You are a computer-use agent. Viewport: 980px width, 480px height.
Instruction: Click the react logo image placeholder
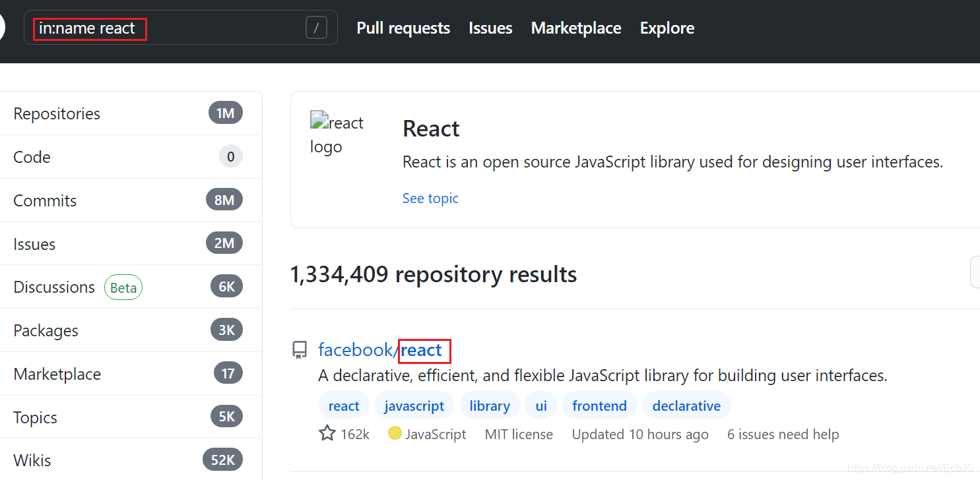point(337,134)
